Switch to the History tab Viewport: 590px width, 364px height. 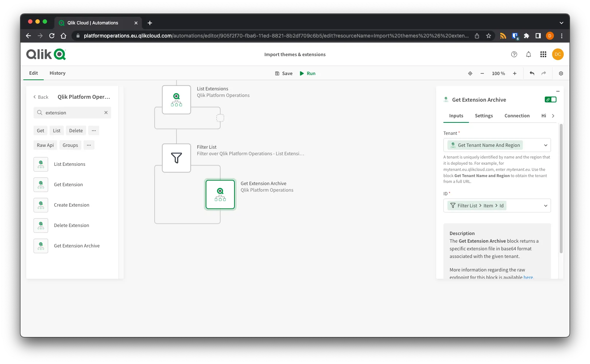coord(58,73)
